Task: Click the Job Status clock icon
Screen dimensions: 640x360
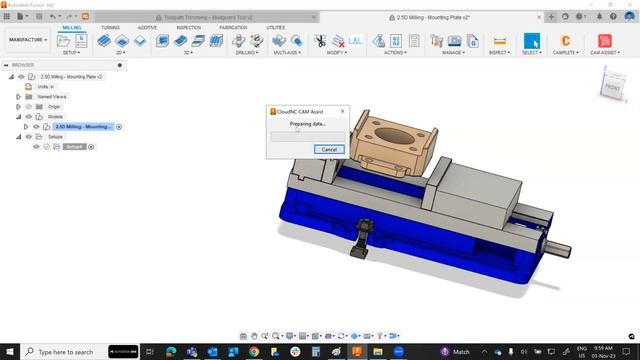Action: click(580, 17)
